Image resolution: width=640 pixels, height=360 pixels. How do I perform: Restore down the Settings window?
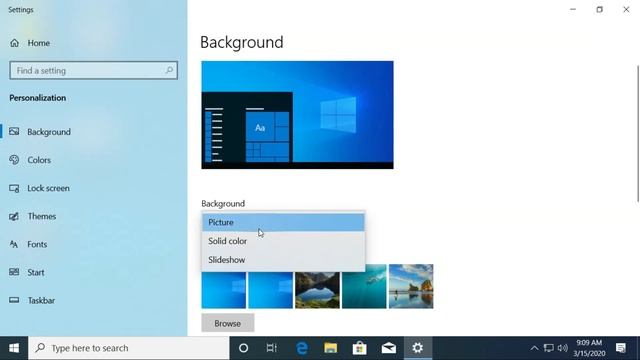pos(599,9)
